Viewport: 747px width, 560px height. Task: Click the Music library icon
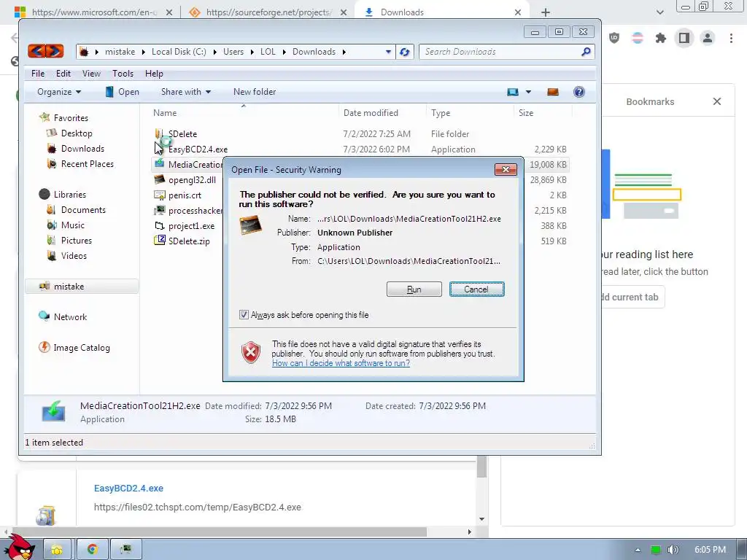tap(52, 225)
